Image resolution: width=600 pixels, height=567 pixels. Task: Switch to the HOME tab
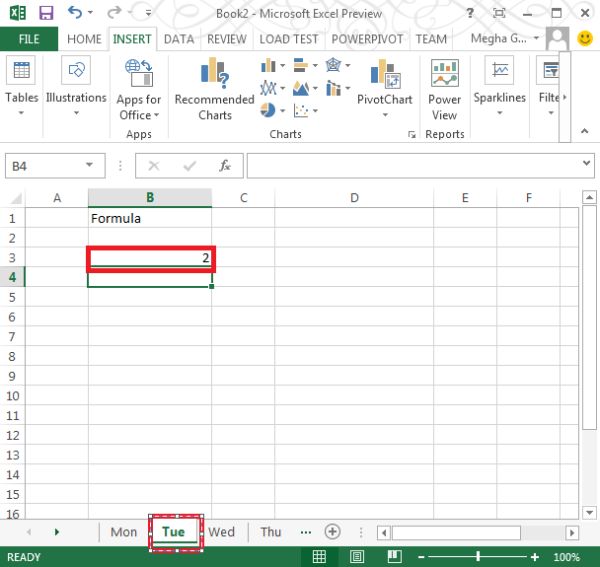(84, 39)
